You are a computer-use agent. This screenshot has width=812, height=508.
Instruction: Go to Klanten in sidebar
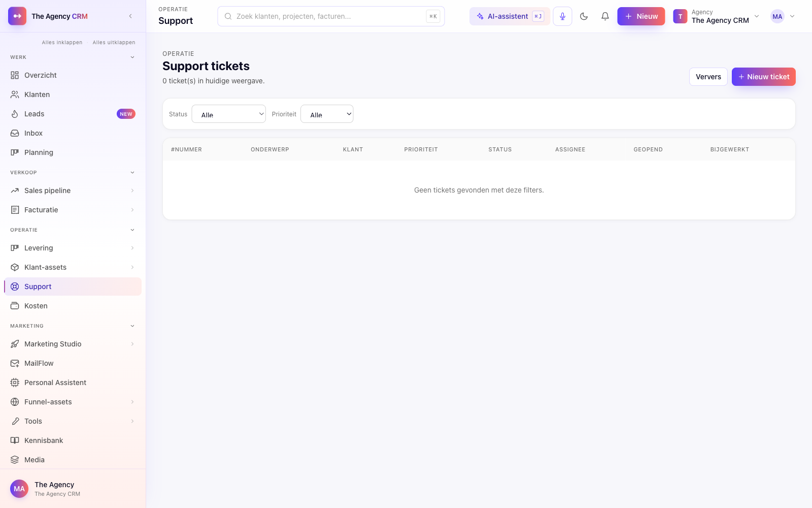73,94
